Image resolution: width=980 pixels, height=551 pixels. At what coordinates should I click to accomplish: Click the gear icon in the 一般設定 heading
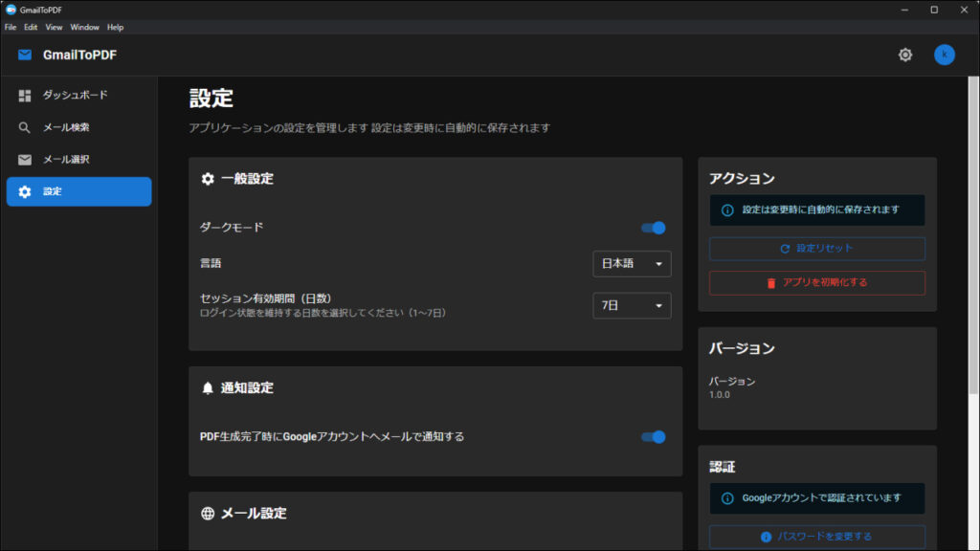pyautogui.click(x=208, y=179)
